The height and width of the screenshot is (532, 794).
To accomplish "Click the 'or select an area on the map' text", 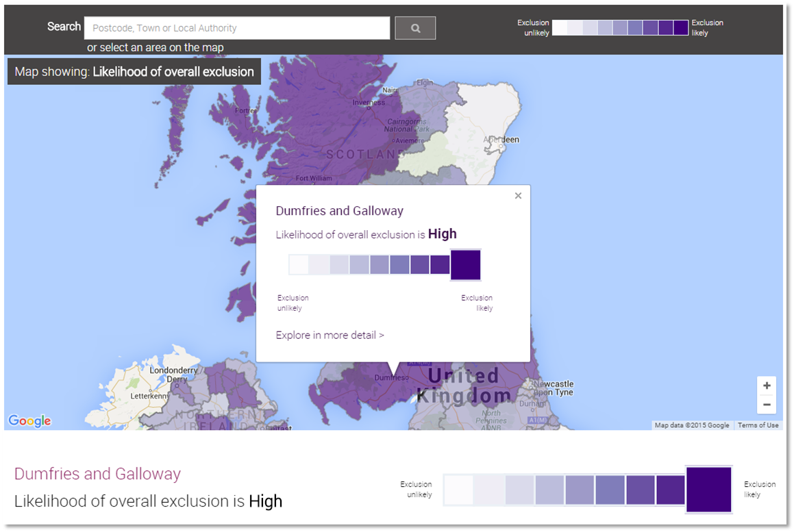I will tap(155, 47).
